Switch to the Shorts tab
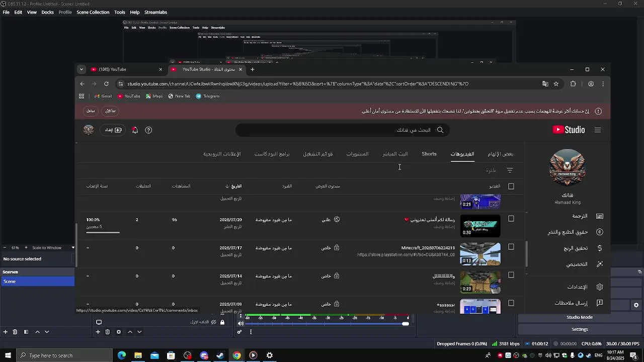Viewport: 644px width, 362px height. (x=429, y=154)
